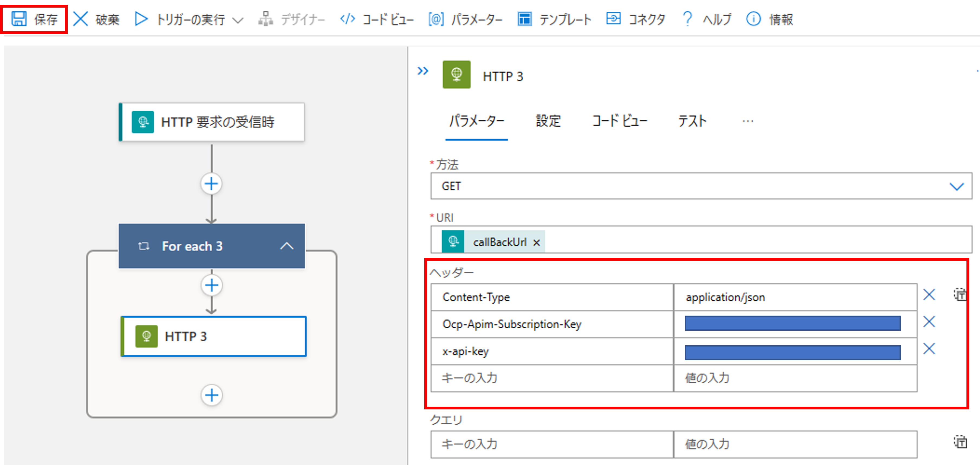Add step between trigger and For each
This screenshot has height=465, width=980.
pos(211,184)
